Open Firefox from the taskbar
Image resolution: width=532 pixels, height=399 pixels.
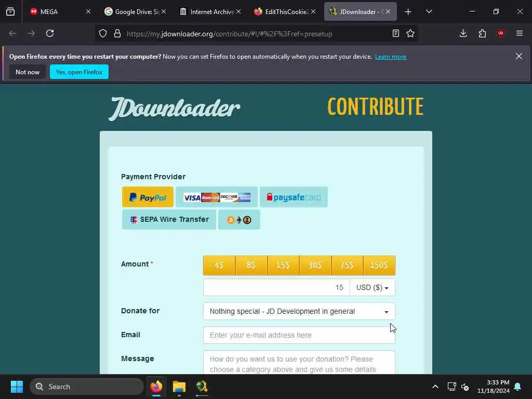[156, 387]
